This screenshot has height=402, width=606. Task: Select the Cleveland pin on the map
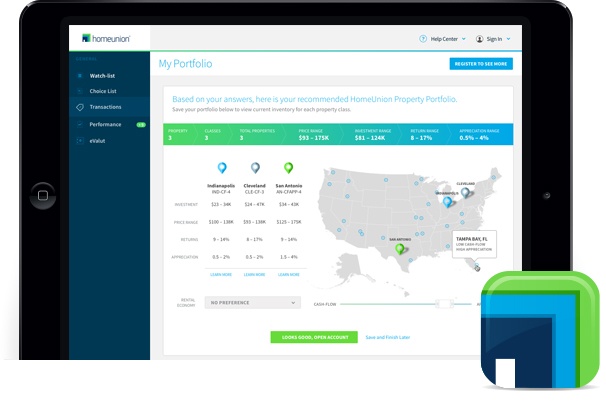pyautogui.click(x=466, y=192)
